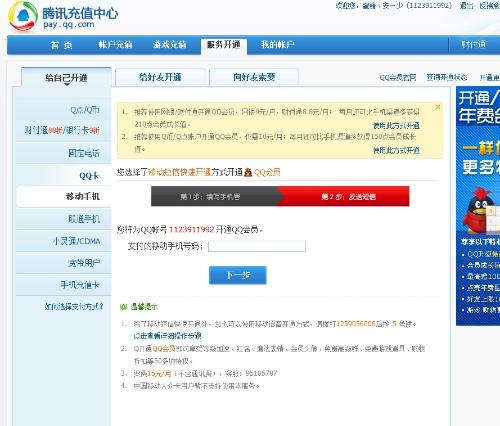
Task: Open the 我的帐户 navigation item
Action: pos(278,45)
